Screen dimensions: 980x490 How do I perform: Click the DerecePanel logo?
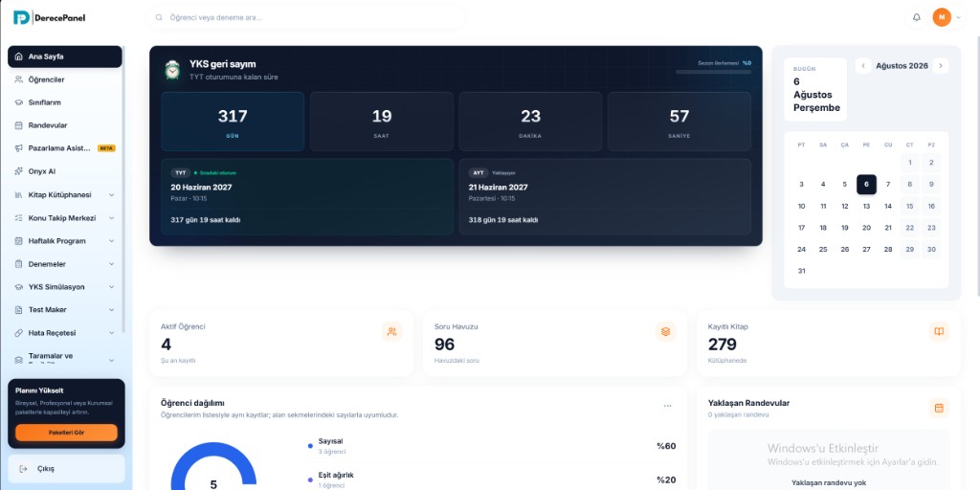pyautogui.click(x=50, y=17)
